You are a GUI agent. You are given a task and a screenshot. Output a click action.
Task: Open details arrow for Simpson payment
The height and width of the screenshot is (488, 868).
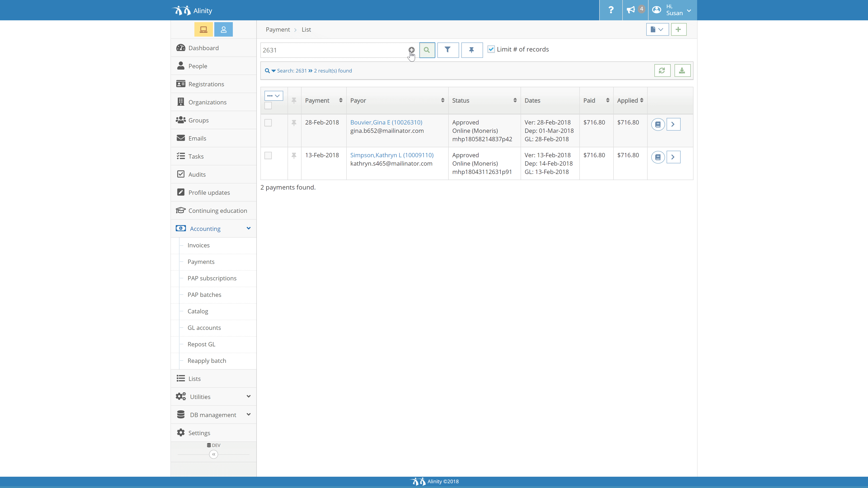click(673, 157)
